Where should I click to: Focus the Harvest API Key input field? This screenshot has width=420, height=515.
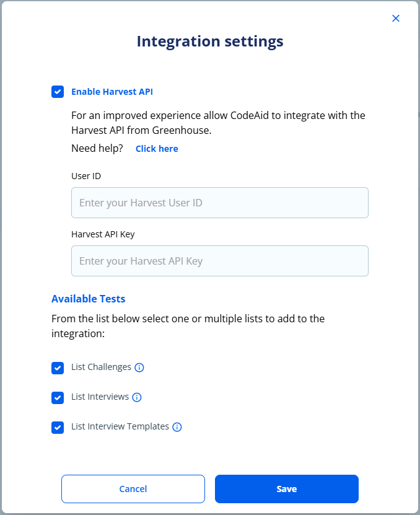click(x=220, y=261)
